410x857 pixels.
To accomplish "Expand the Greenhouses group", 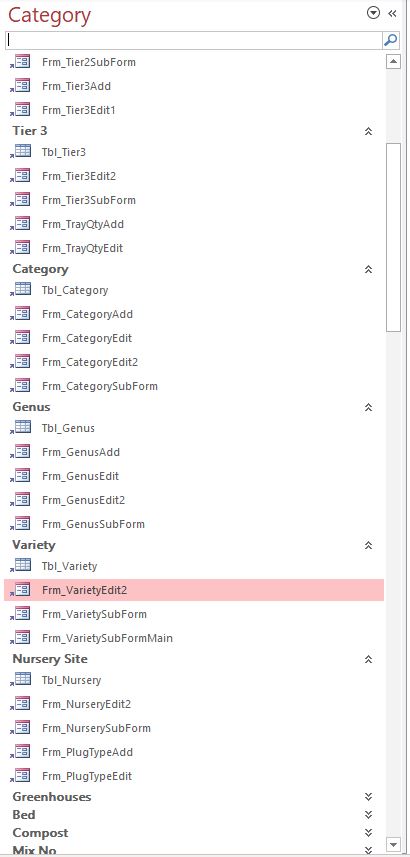I will tap(368, 797).
